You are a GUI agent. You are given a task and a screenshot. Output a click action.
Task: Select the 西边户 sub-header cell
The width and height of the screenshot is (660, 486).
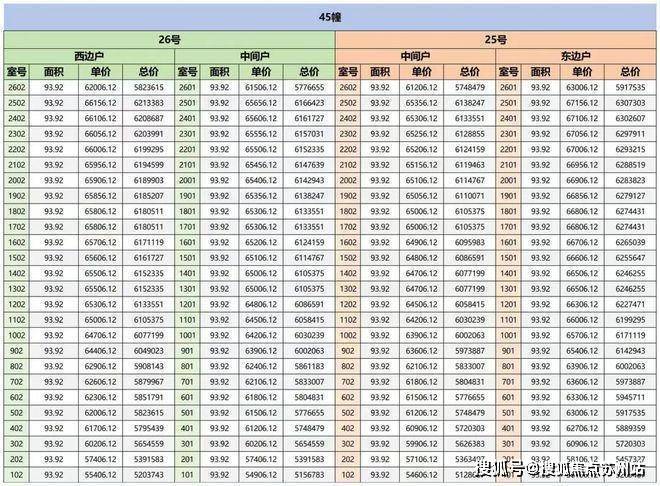[89, 56]
